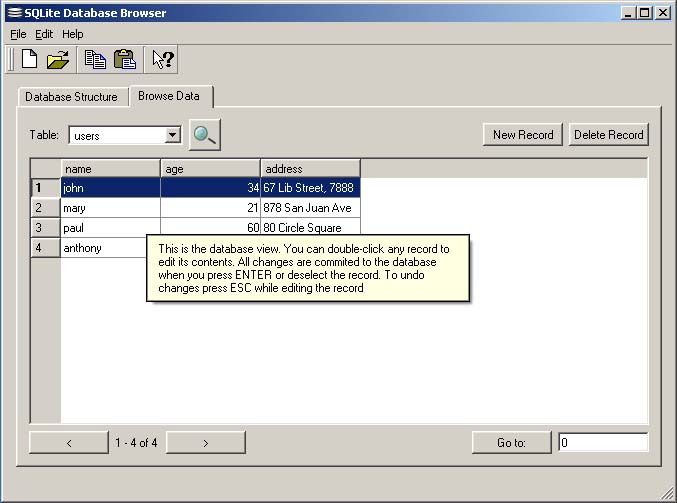Image resolution: width=677 pixels, height=503 pixels.
Task: Go to the next page of records
Action: click(206, 443)
